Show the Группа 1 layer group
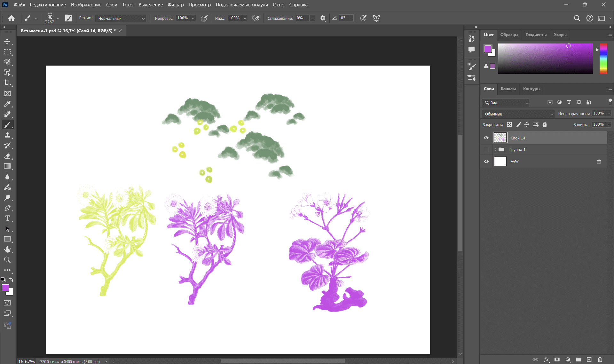The image size is (614, 364). click(486, 149)
